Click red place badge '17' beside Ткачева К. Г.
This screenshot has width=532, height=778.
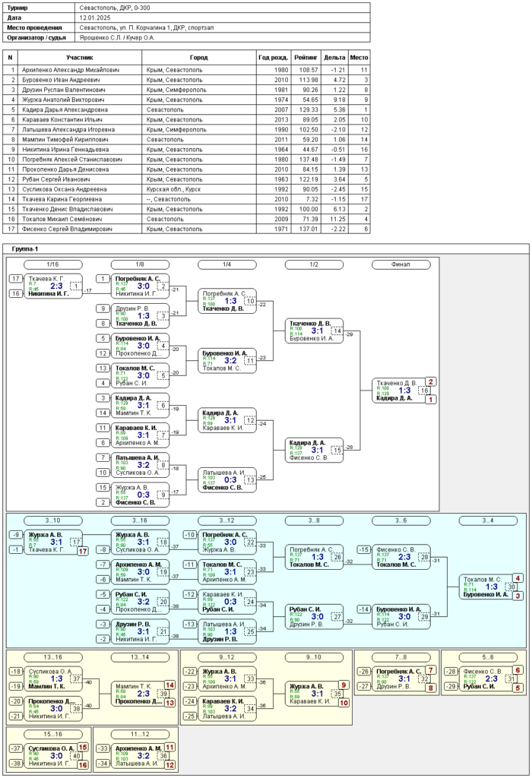click(83, 551)
